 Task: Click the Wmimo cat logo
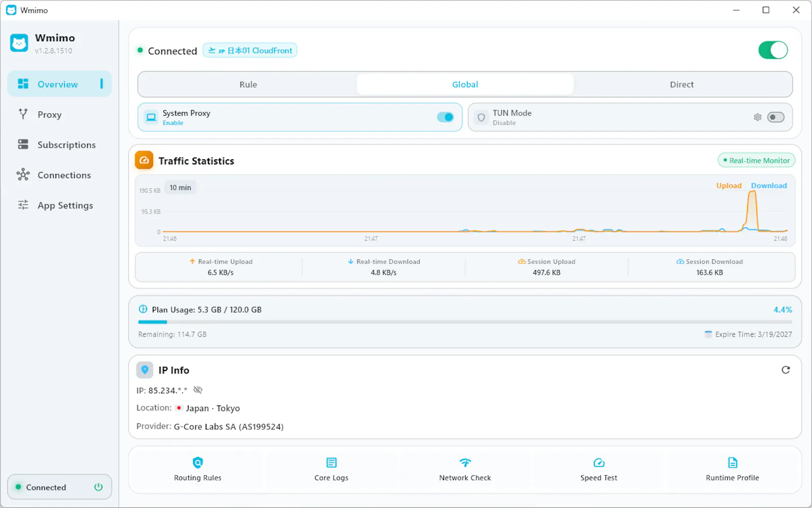coord(19,43)
